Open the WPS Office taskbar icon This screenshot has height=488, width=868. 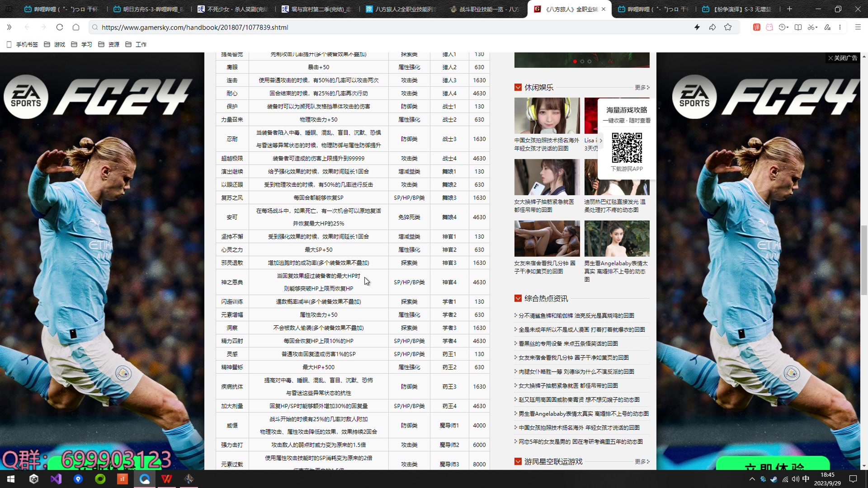click(x=167, y=479)
